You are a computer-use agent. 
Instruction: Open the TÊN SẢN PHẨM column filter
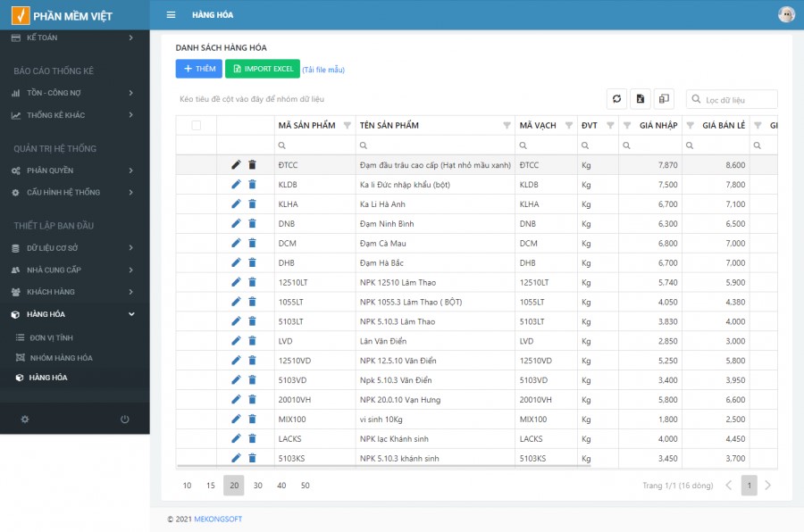click(x=507, y=126)
